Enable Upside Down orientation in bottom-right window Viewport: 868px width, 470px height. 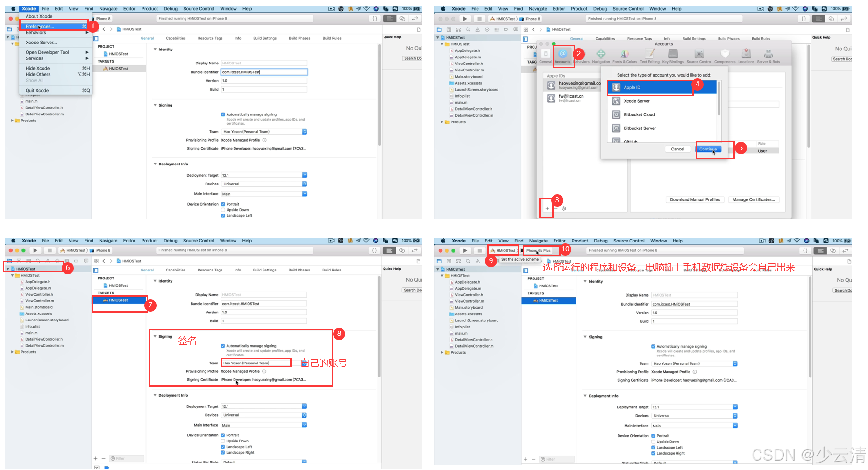click(653, 442)
